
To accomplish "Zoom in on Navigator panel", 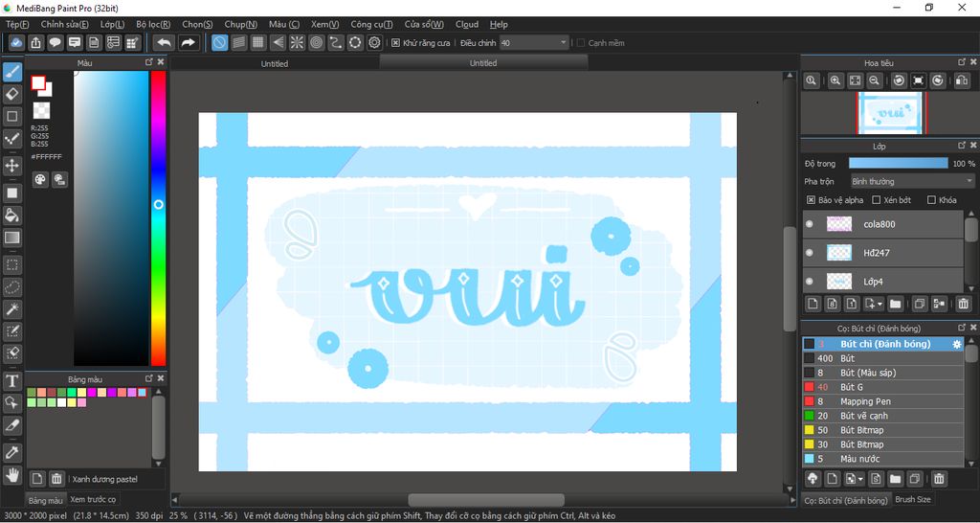I will point(835,80).
